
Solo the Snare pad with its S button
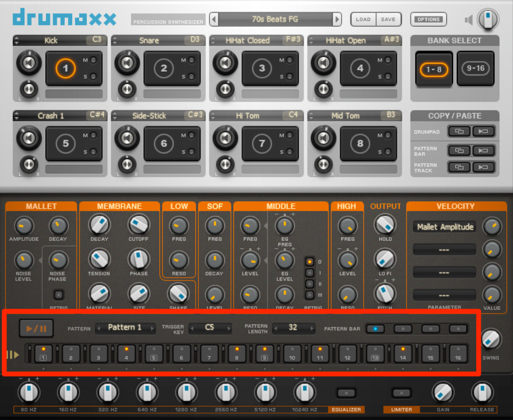(x=191, y=77)
